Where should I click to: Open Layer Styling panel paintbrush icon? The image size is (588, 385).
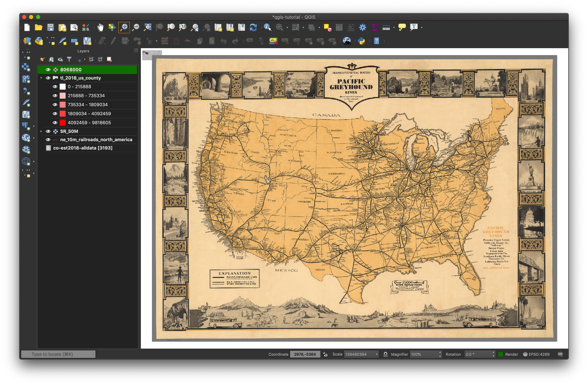(x=42, y=59)
